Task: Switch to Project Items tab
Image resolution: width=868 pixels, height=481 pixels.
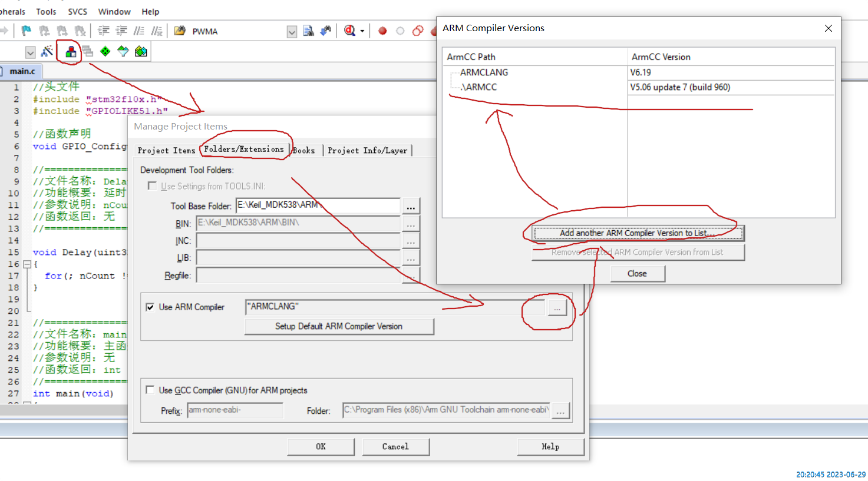Action: click(x=166, y=150)
